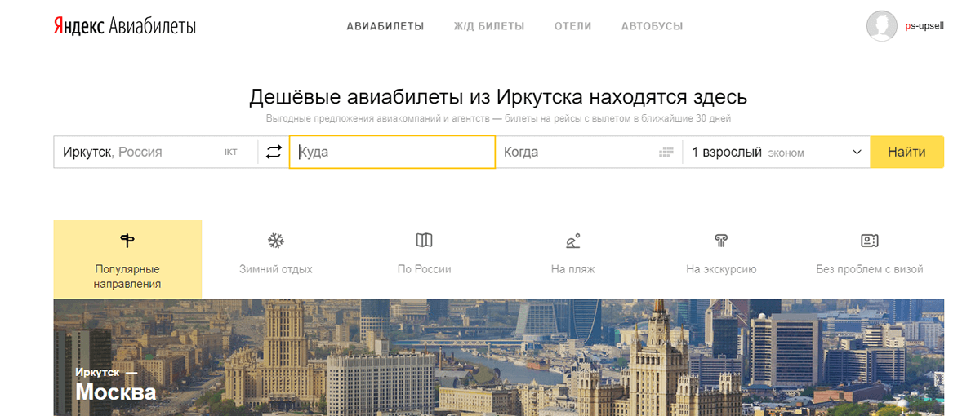Click the user avatar picture
Screen dimensions: 980x416
[882, 26]
